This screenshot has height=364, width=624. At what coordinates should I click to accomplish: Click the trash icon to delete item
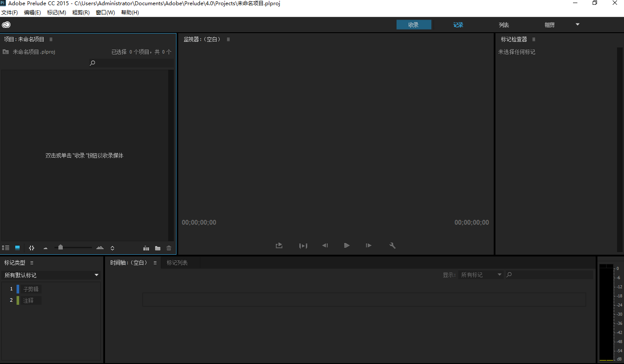pos(169,248)
